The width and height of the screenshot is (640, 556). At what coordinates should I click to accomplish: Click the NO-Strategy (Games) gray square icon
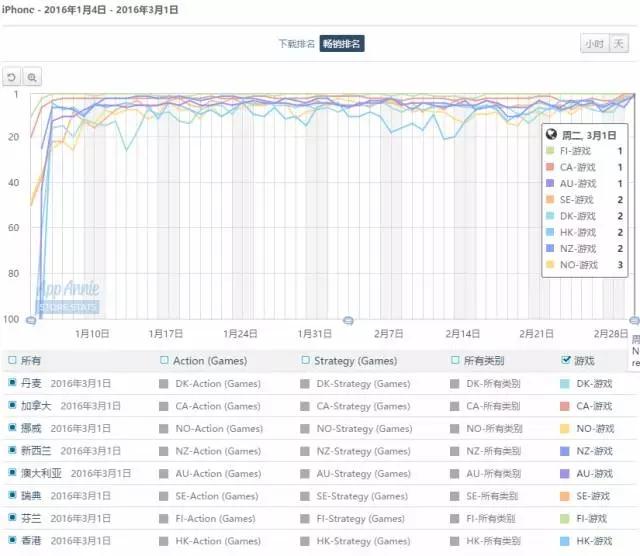[306, 429]
